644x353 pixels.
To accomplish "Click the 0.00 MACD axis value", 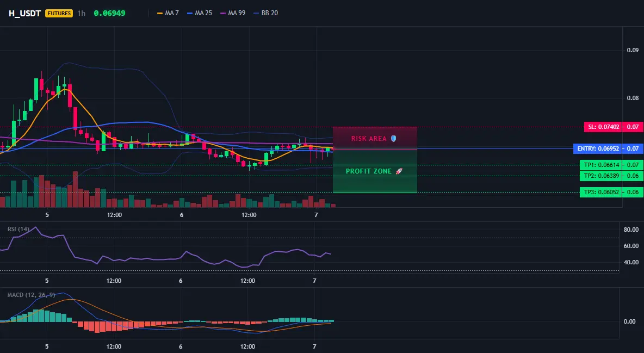I will pos(630,321).
